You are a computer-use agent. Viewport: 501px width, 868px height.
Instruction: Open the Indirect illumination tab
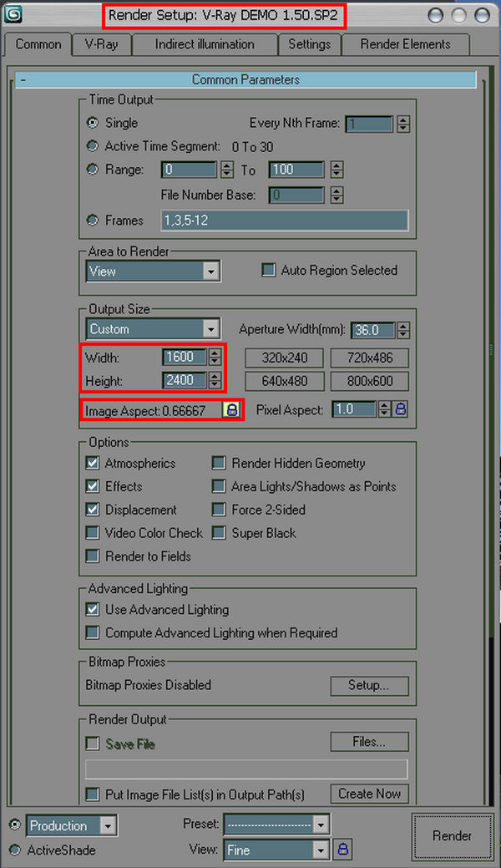[x=205, y=45]
